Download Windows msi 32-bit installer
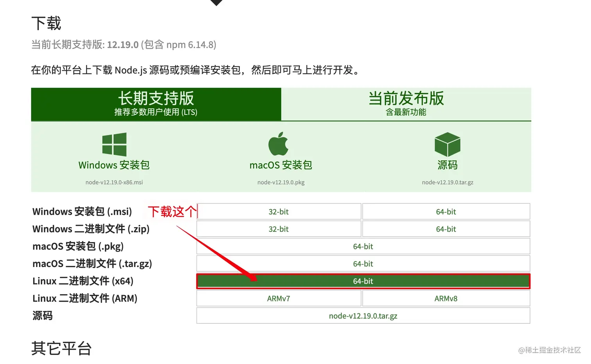 (279, 212)
